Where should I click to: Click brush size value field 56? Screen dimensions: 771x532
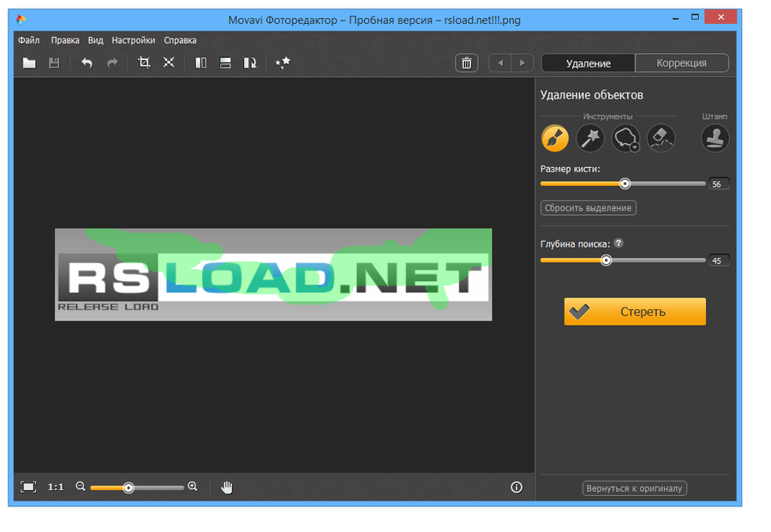pos(719,184)
